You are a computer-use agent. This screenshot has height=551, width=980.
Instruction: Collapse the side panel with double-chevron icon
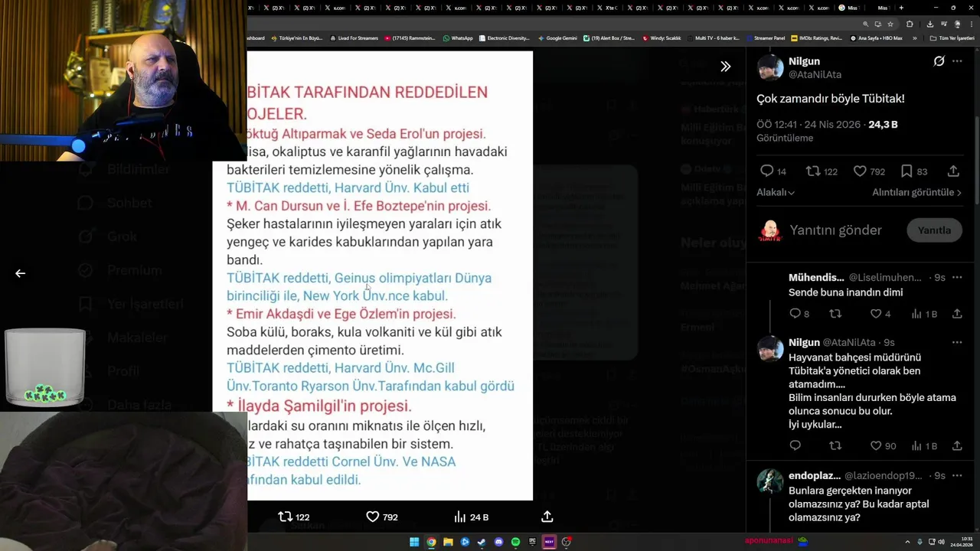tap(725, 67)
